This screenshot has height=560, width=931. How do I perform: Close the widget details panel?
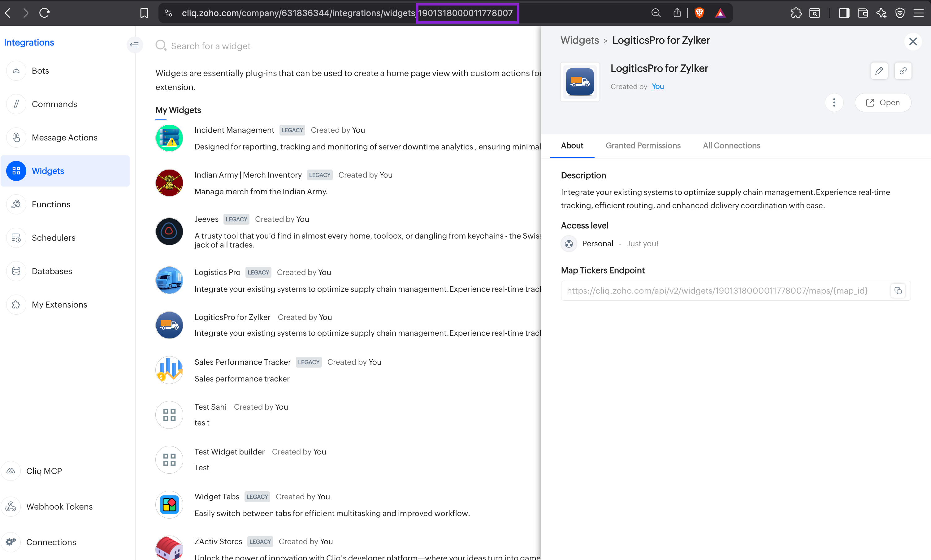(913, 41)
